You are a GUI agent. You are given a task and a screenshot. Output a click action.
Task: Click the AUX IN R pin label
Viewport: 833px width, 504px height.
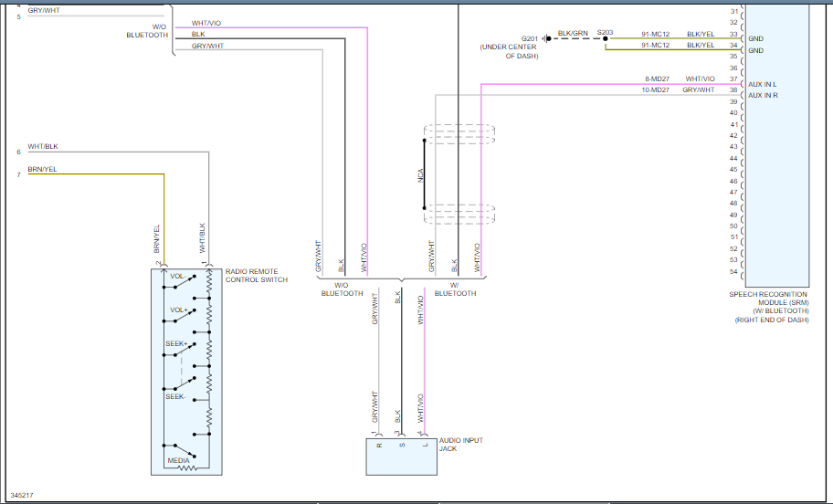pos(764,95)
